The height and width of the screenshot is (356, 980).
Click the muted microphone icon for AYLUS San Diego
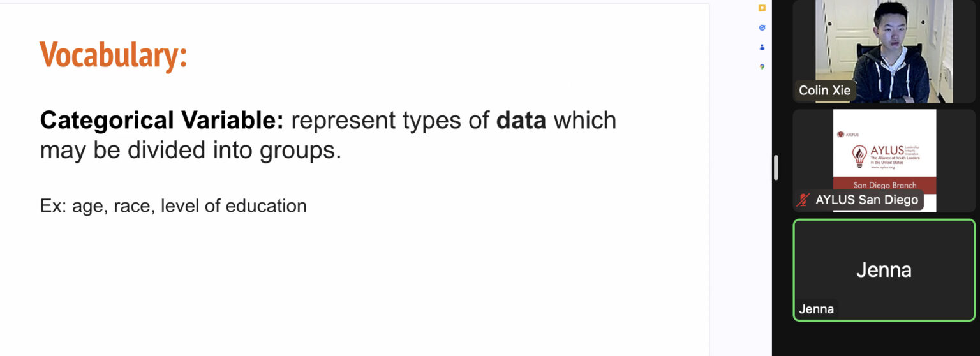[803, 200]
